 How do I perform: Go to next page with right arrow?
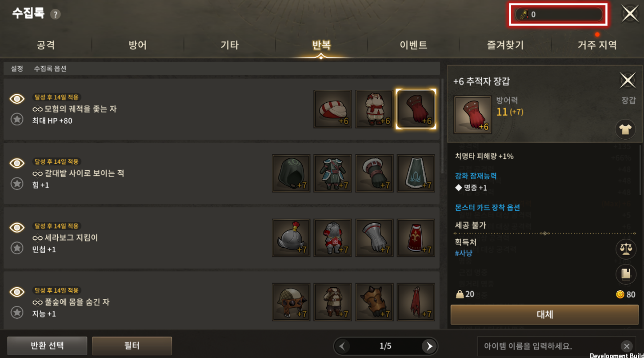tap(429, 346)
